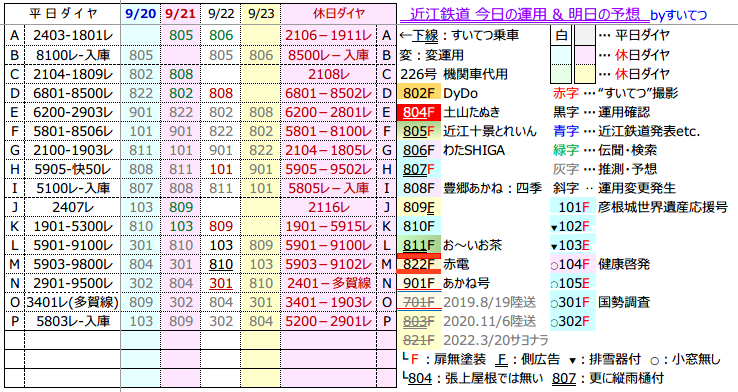This screenshot has height=392, width=738.
Task: Click the byすいてつ author text
Action: (679, 15)
